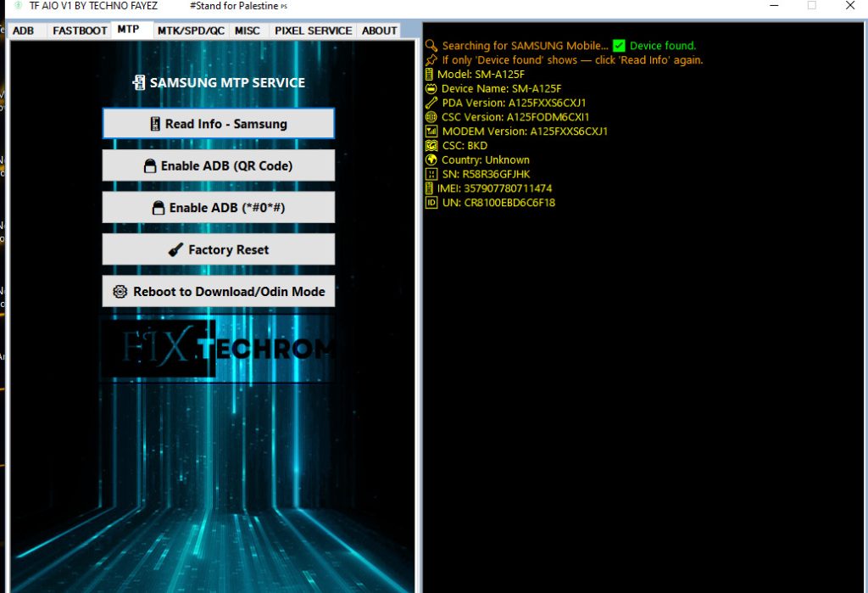Click the magnifier icon beside Searching for SAMSUNG

click(431, 46)
